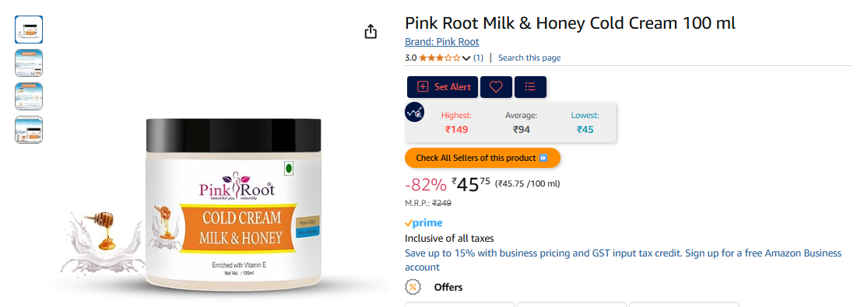The width and height of the screenshot is (868, 307).
Task: Open the Brand: Pink Root link
Action: point(441,41)
